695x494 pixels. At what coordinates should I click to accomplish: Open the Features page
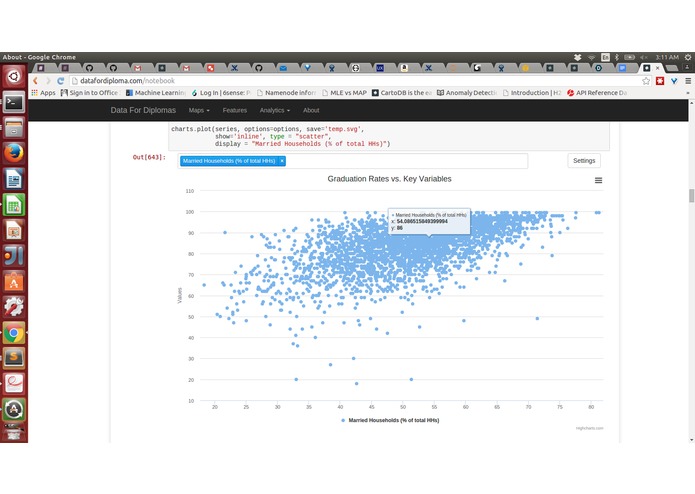[234, 110]
